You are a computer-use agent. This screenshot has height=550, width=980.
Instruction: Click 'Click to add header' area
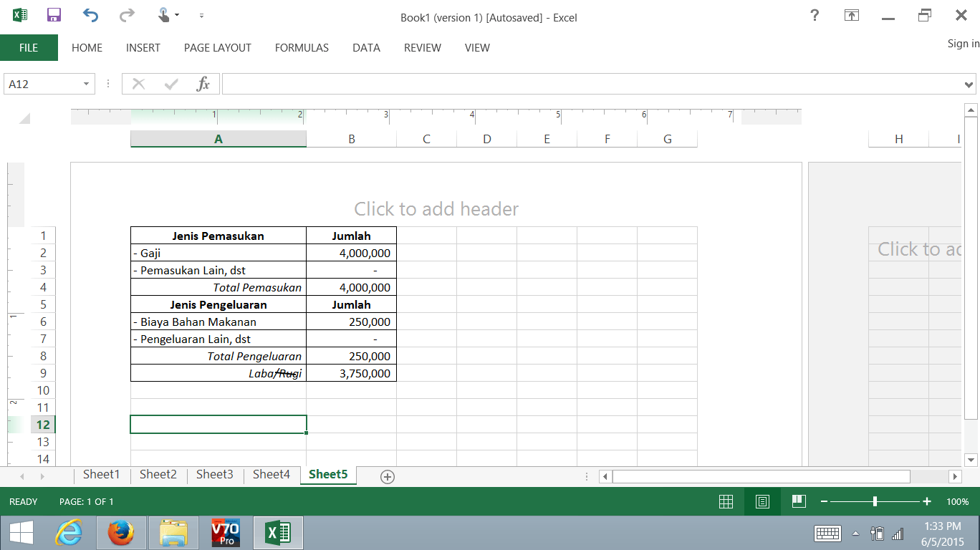click(x=436, y=209)
